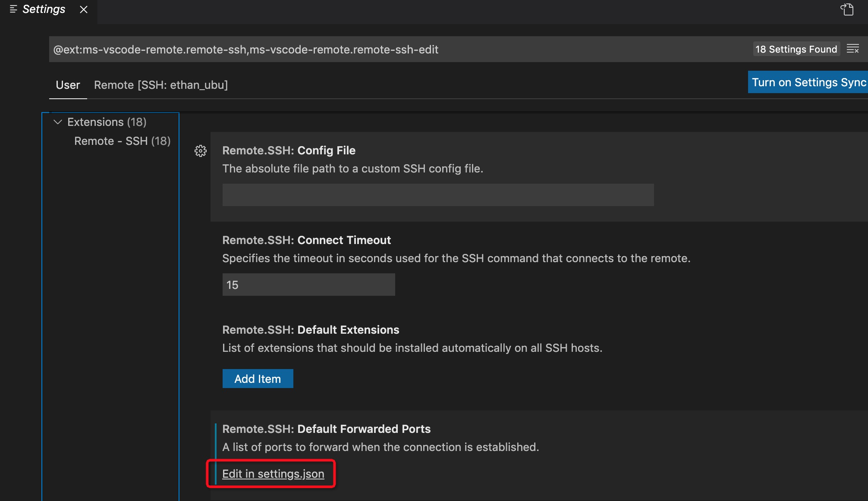
Task: Click the Default Forwarded Ports description text
Action: click(381, 447)
